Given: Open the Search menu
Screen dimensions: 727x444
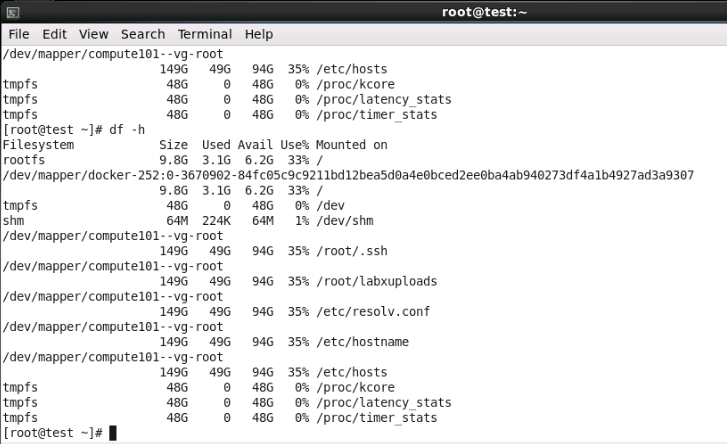Looking at the screenshot, I should (143, 34).
